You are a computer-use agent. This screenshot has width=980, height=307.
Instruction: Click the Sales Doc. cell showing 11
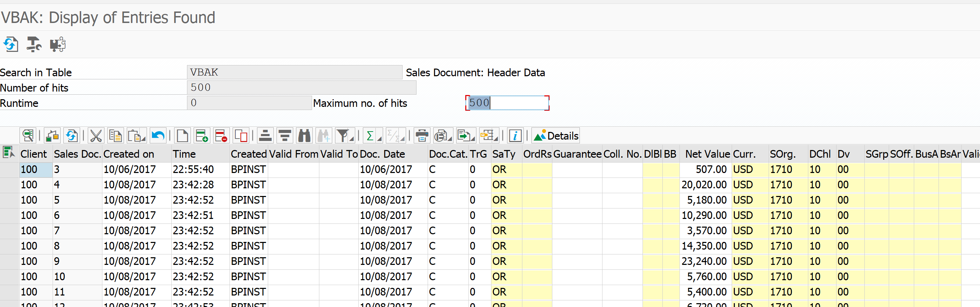(78, 292)
